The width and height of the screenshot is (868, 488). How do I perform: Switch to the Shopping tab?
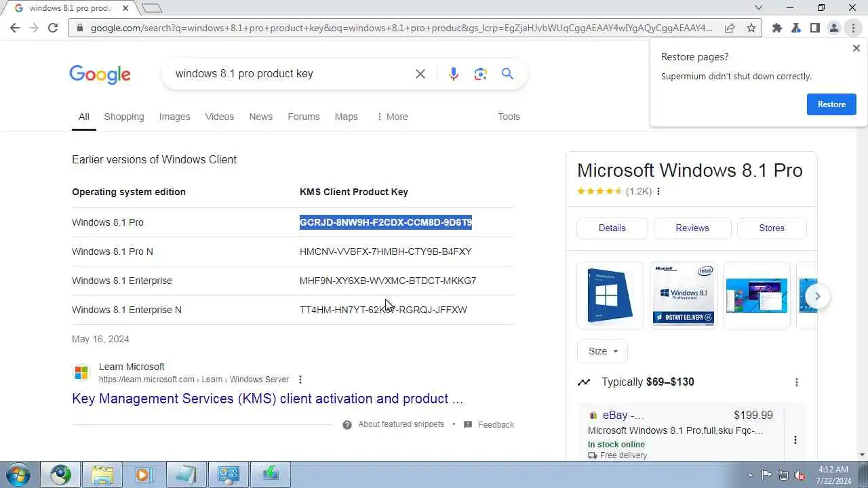tap(124, 117)
